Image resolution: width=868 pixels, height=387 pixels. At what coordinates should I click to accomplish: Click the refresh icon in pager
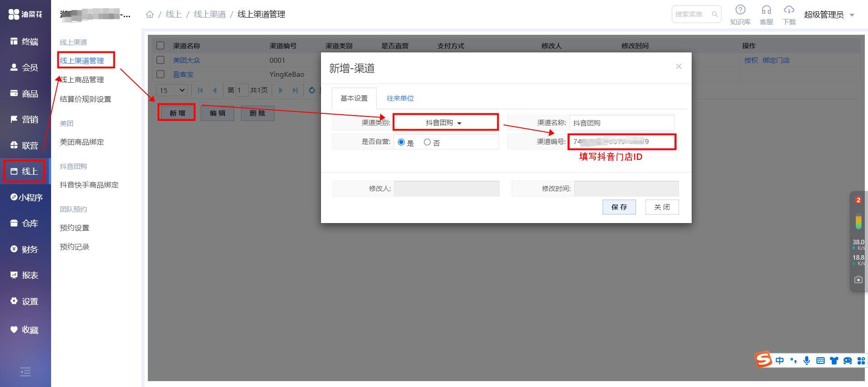coord(311,90)
